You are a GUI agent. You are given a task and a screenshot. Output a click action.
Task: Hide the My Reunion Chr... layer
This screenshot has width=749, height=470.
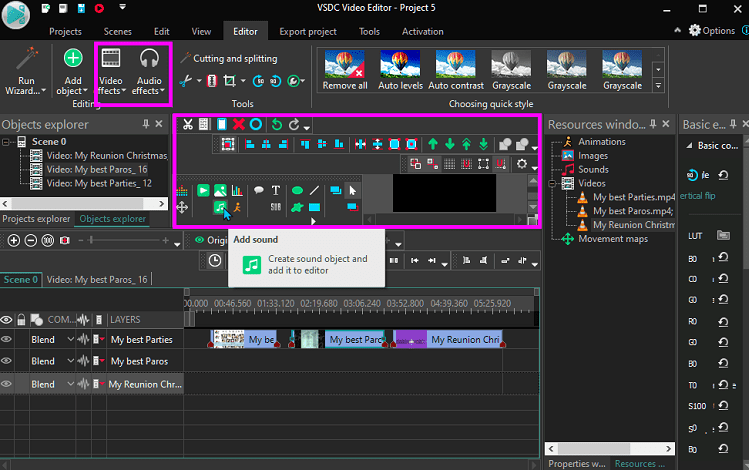click(6, 384)
